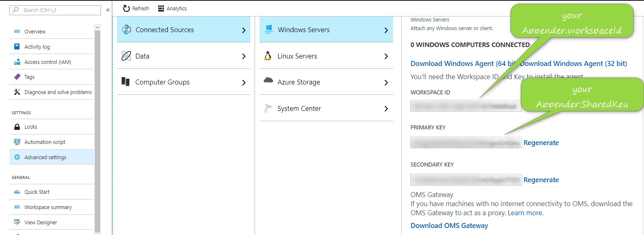Expand the Computer Groups arrow
This screenshot has height=235, width=644.
pyautogui.click(x=244, y=82)
